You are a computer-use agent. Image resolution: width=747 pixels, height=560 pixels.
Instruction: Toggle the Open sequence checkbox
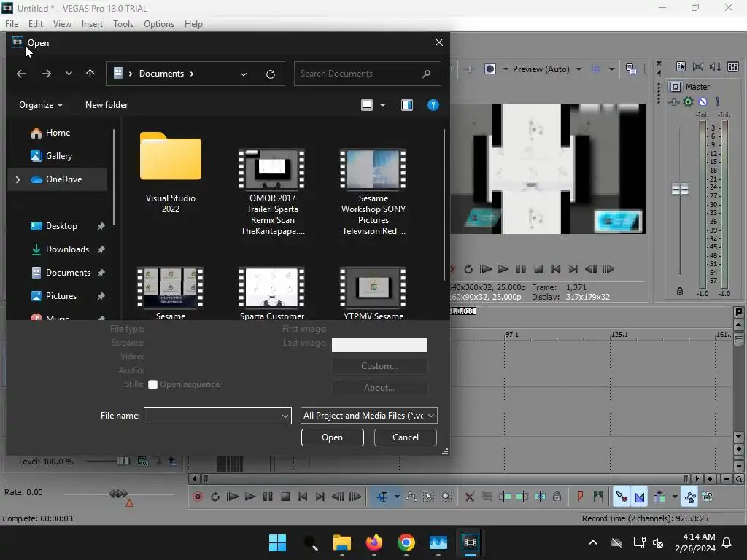click(x=152, y=385)
